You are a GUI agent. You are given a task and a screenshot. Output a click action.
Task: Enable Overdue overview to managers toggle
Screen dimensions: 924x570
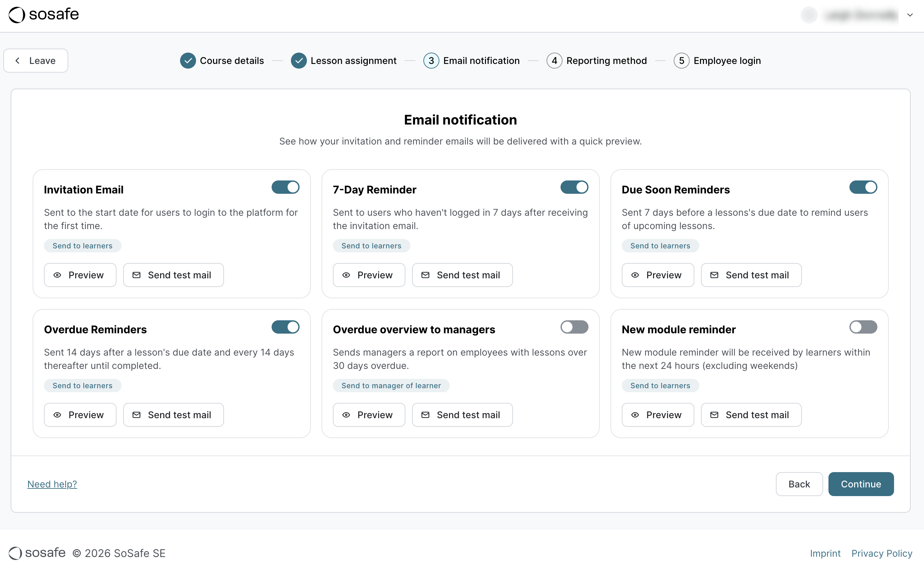[574, 327]
